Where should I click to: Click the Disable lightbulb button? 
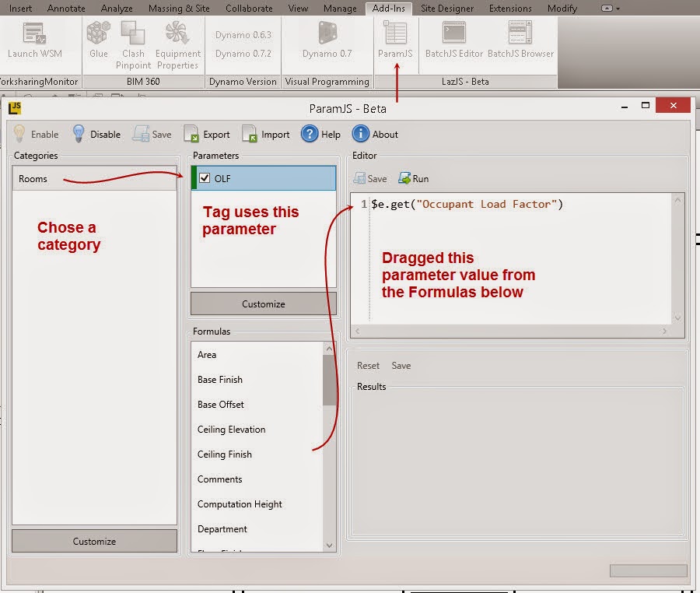pyautogui.click(x=96, y=134)
